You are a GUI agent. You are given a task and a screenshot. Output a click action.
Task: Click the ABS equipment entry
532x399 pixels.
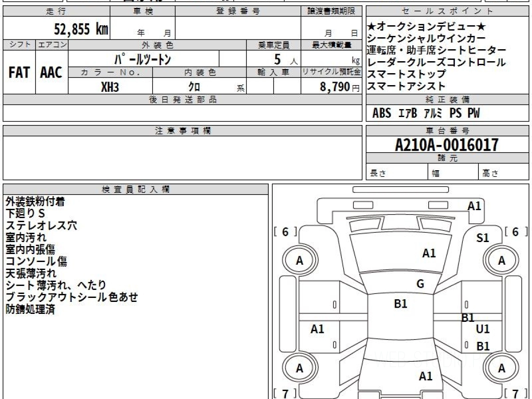(382, 113)
